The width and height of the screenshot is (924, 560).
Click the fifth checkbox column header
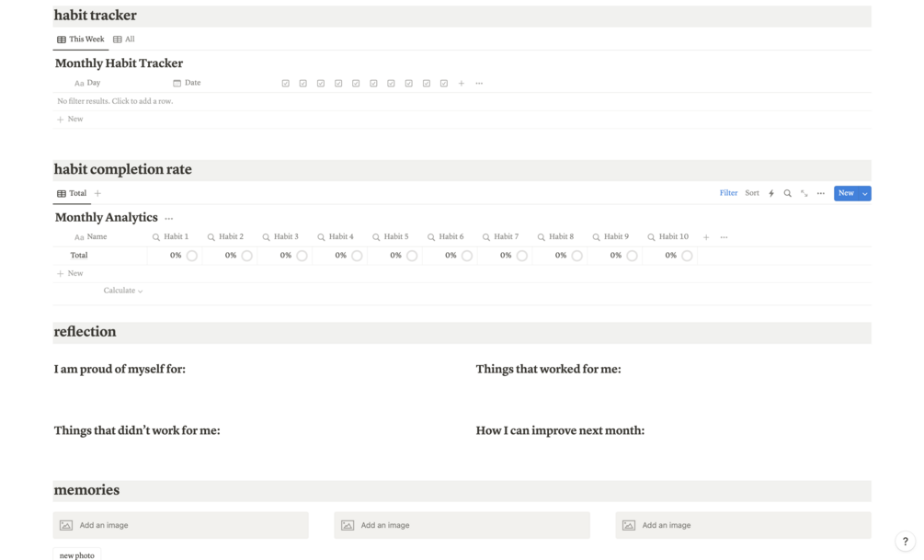pos(356,83)
